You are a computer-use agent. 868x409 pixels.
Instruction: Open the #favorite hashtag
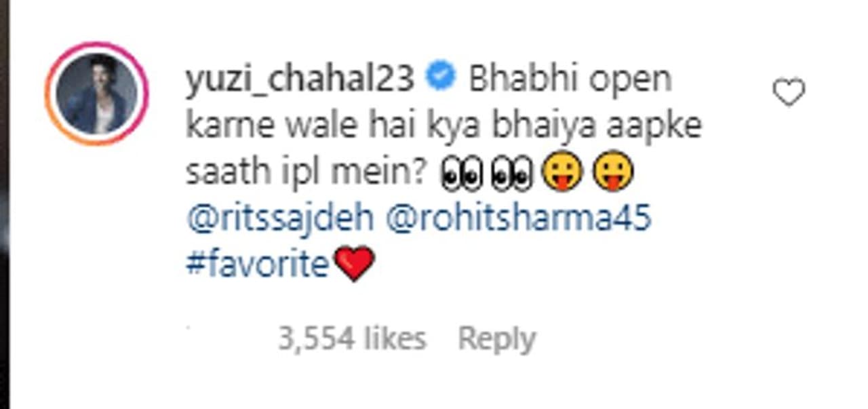[257, 263]
